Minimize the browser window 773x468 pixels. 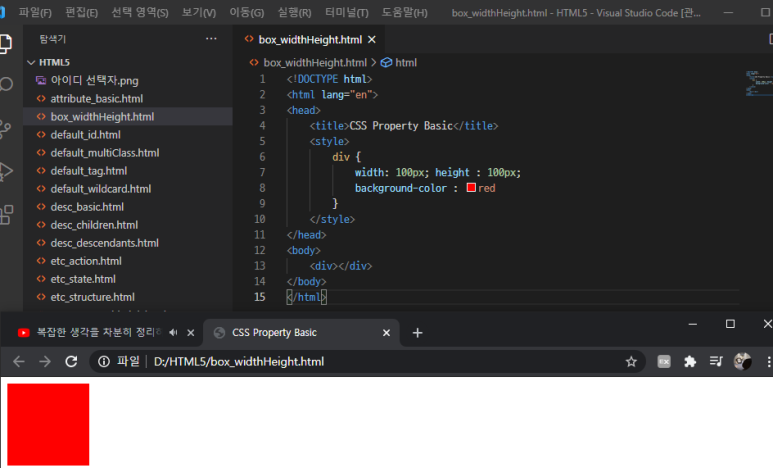(x=693, y=324)
